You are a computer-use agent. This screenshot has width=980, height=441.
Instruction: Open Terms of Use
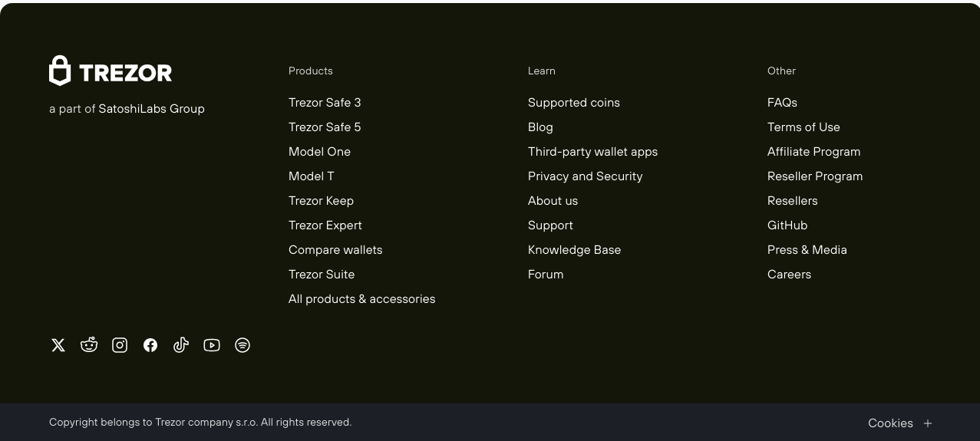coord(803,127)
